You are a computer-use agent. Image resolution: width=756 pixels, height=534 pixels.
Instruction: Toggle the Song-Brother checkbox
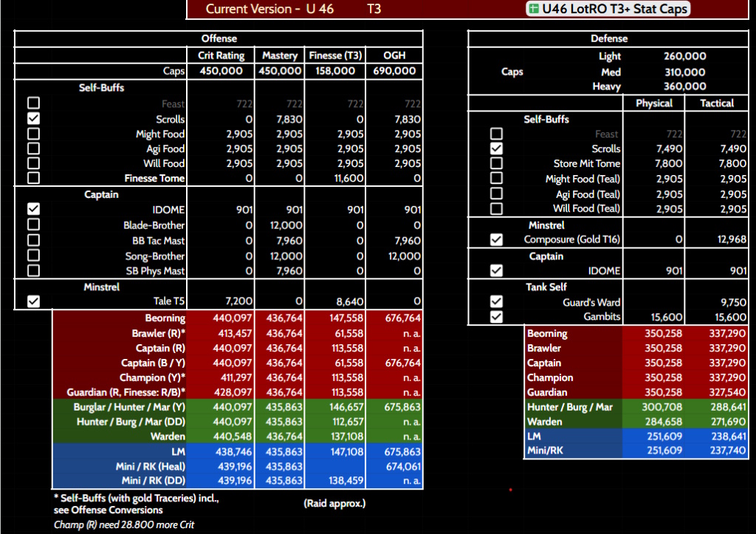pos(33,256)
